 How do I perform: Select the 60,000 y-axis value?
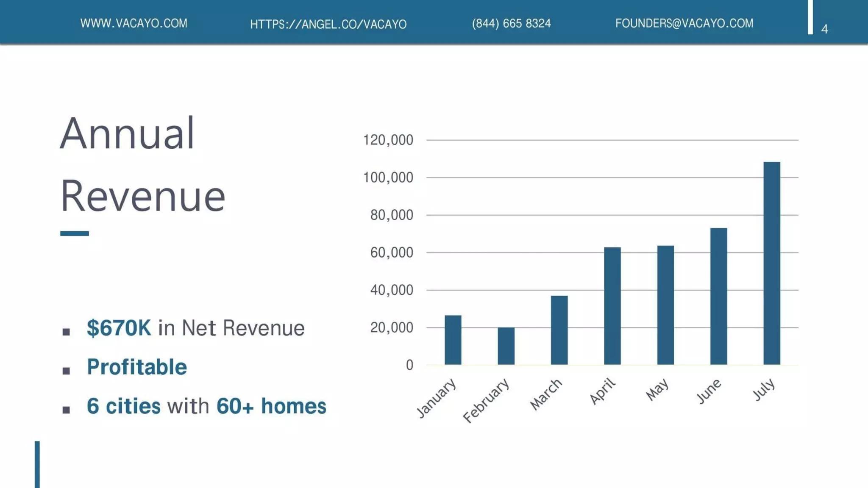(x=392, y=252)
